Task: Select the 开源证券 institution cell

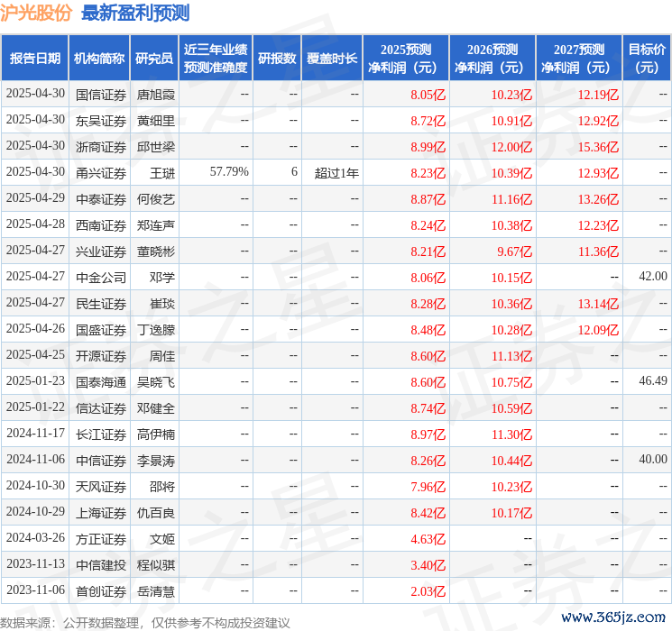Action: click(101, 356)
